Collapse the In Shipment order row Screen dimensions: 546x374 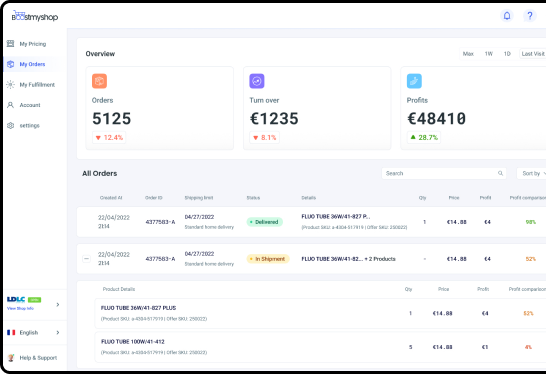click(x=86, y=259)
